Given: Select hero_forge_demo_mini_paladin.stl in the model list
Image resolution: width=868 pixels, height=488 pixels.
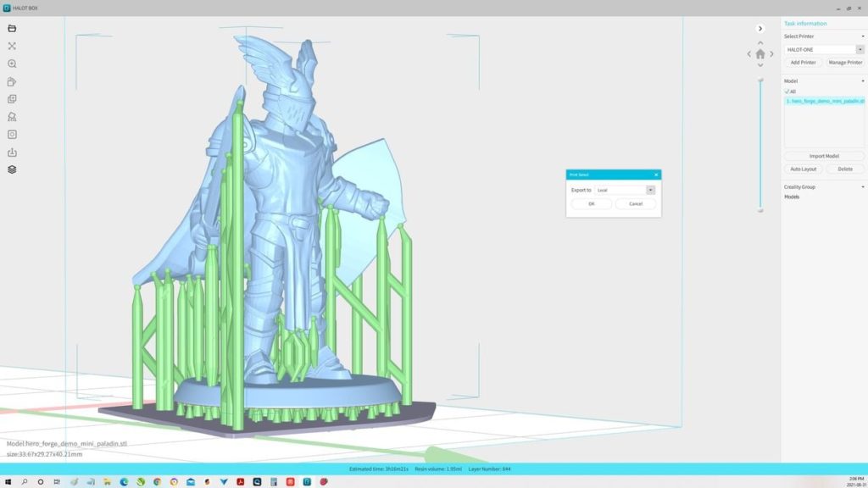Looking at the screenshot, I should [x=823, y=101].
